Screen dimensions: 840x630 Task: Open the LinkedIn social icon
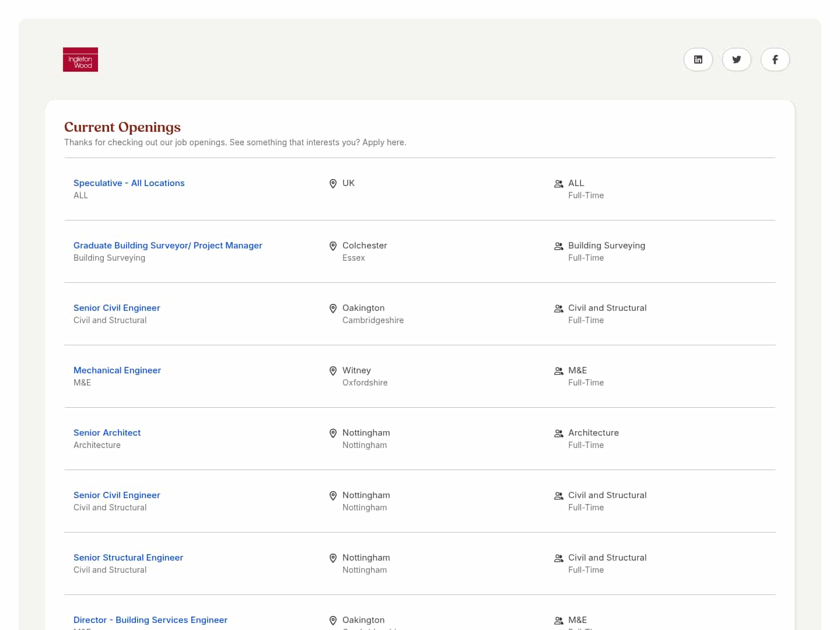coord(698,60)
